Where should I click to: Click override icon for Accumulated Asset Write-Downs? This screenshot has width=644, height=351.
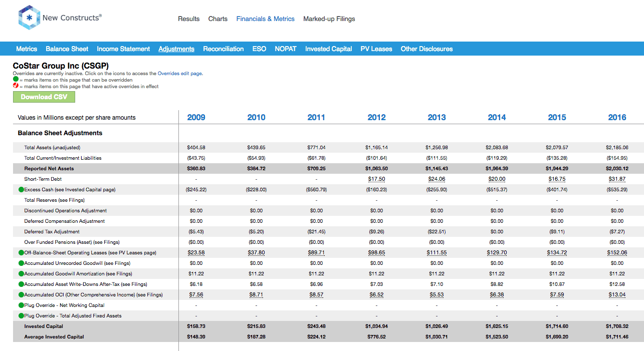[21, 284]
